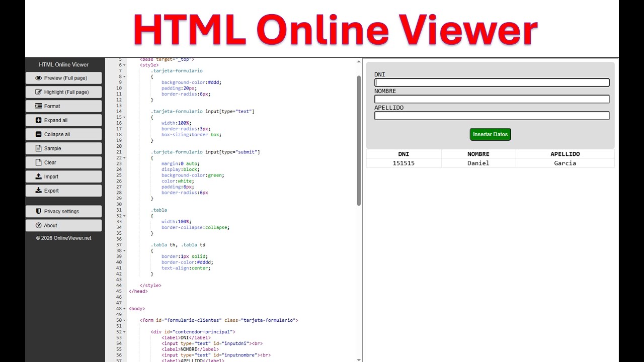This screenshot has height=362, width=644.
Task: Click the HTML Online Viewer sidebar title
Action: tap(63, 64)
